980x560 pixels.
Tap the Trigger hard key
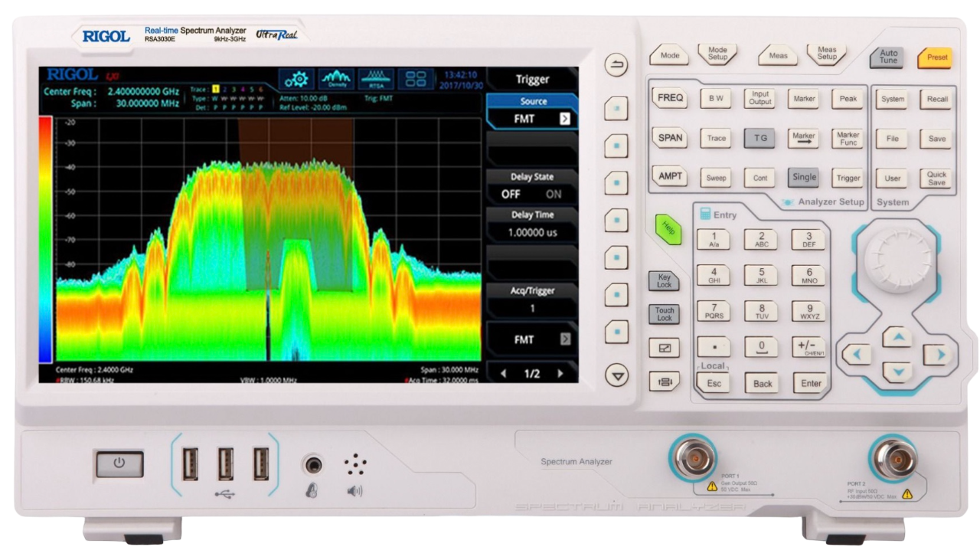coord(848,178)
